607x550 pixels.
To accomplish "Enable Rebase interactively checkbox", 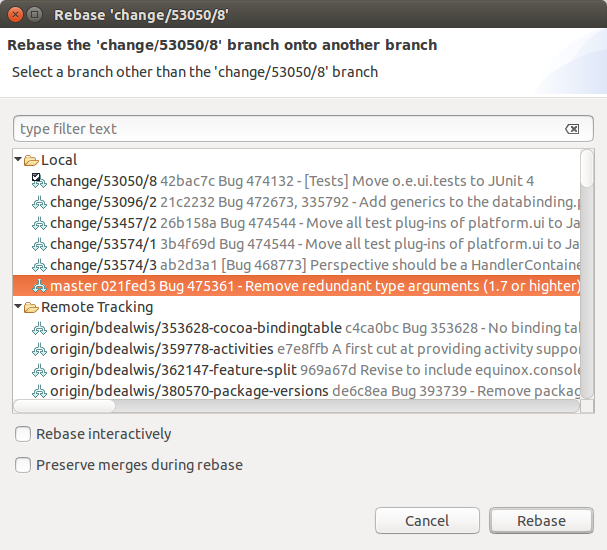I will tap(23, 434).
